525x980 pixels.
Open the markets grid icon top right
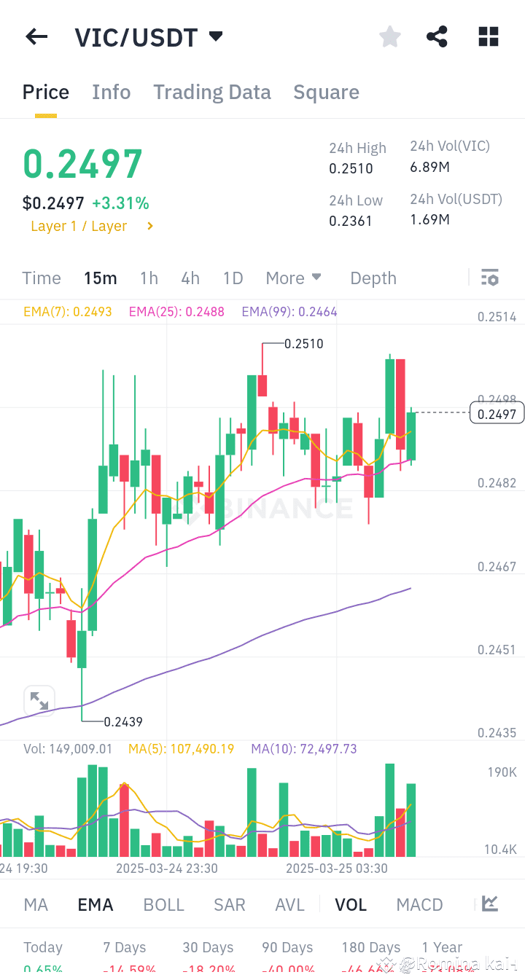488,36
